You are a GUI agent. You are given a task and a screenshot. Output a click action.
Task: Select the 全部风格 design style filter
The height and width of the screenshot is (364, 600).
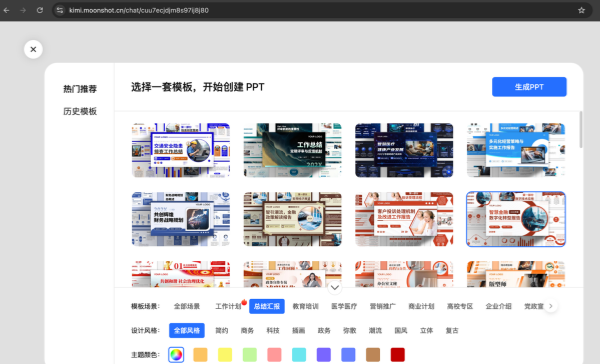coord(187,330)
